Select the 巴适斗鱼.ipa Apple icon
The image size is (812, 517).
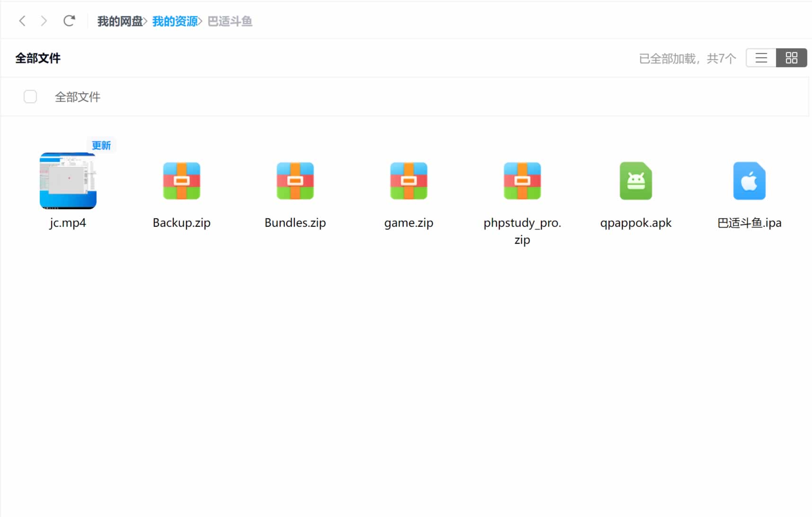pos(749,181)
